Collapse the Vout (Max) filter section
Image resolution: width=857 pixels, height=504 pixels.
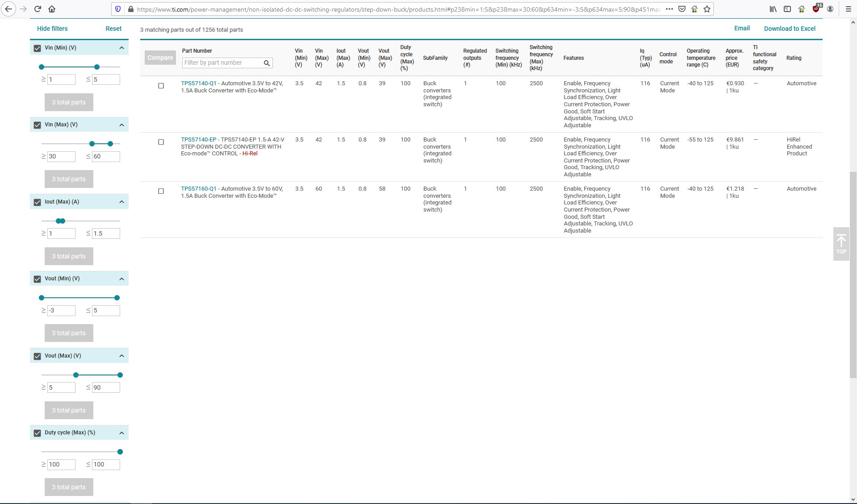121,356
